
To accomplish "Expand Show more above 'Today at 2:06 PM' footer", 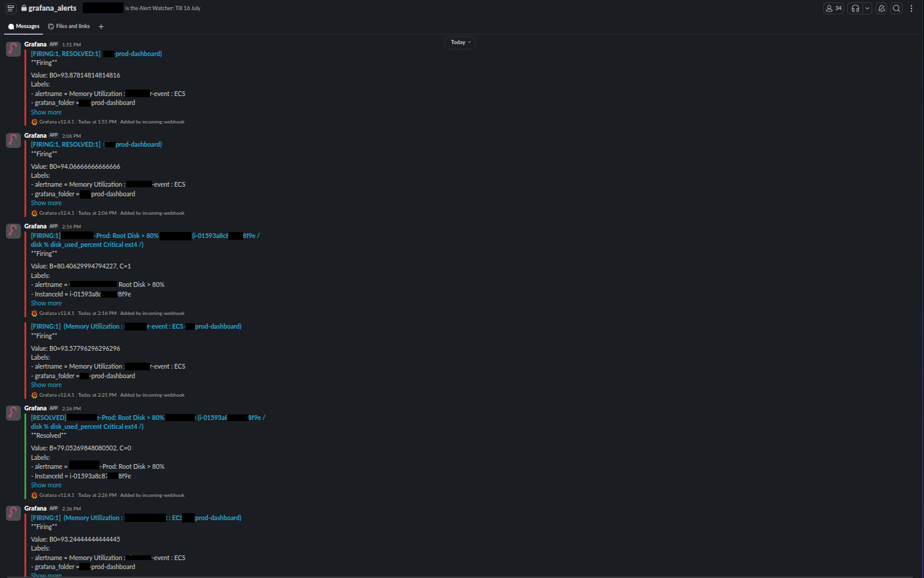I will click(x=46, y=203).
